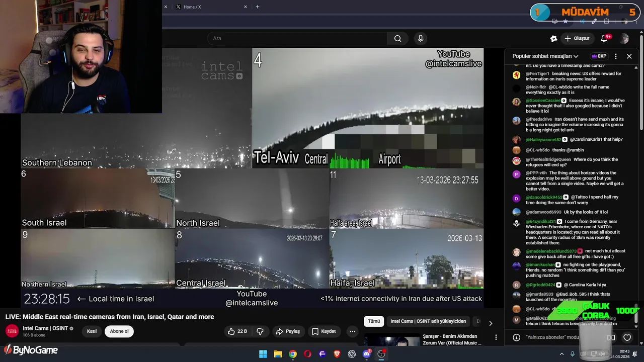Image resolution: width=644 pixels, height=362 pixels.
Task: Open Discord from the taskbar
Action: [x=367, y=354]
